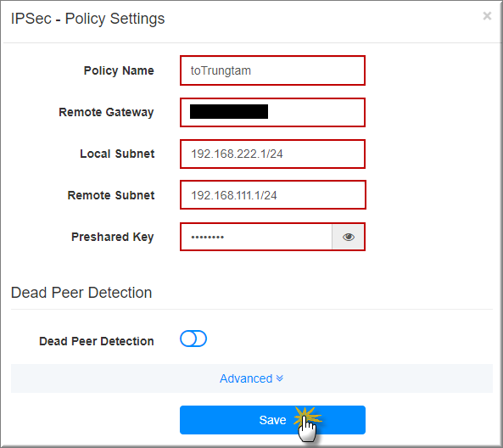Save the IPSec policy settings
The height and width of the screenshot is (448, 503).
click(272, 420)
